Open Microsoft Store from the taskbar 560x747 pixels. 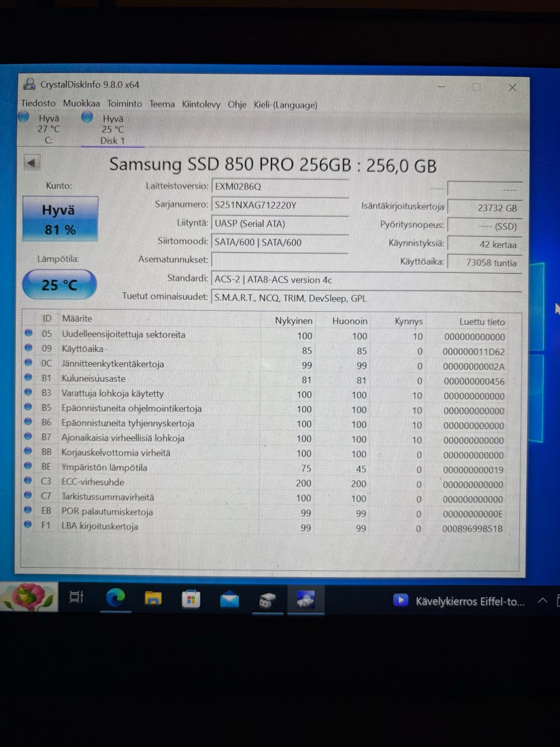coord(191,599)
